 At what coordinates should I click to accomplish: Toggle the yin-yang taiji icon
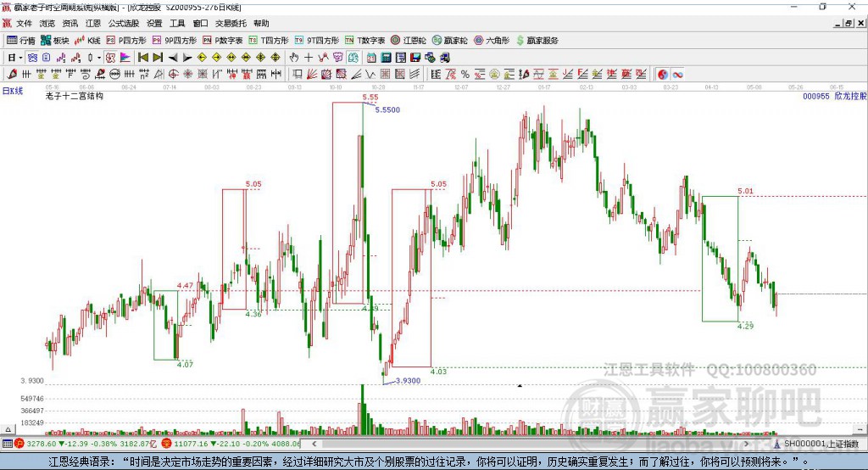(663, 75)
